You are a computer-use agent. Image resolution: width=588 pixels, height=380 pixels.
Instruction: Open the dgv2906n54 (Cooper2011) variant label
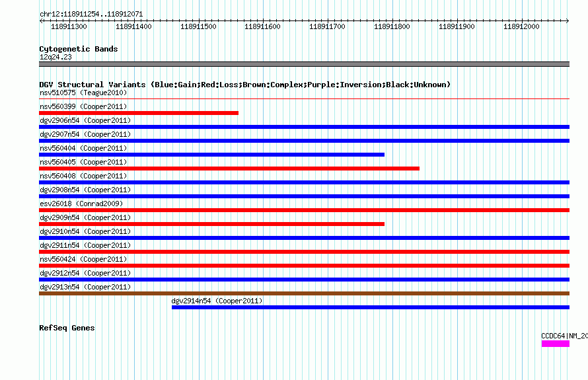[x=85, y=120]
